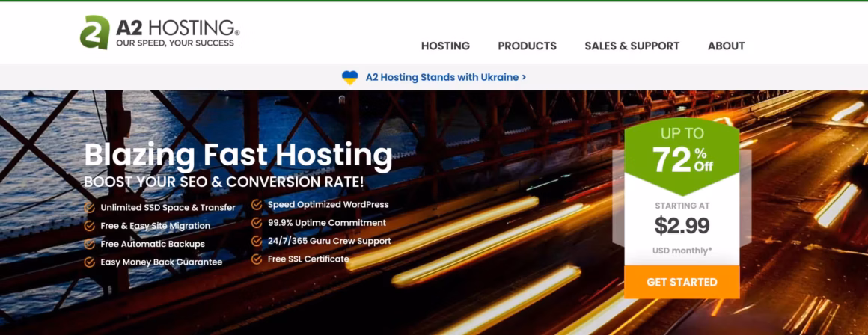868x335 pixels.
Task: Open the Products menu
Action: [527, 46]
